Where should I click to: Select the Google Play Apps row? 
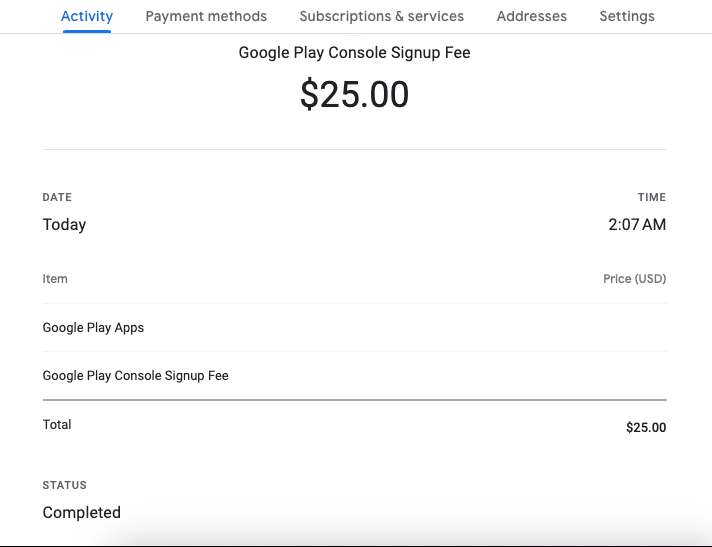click(93, 328)
